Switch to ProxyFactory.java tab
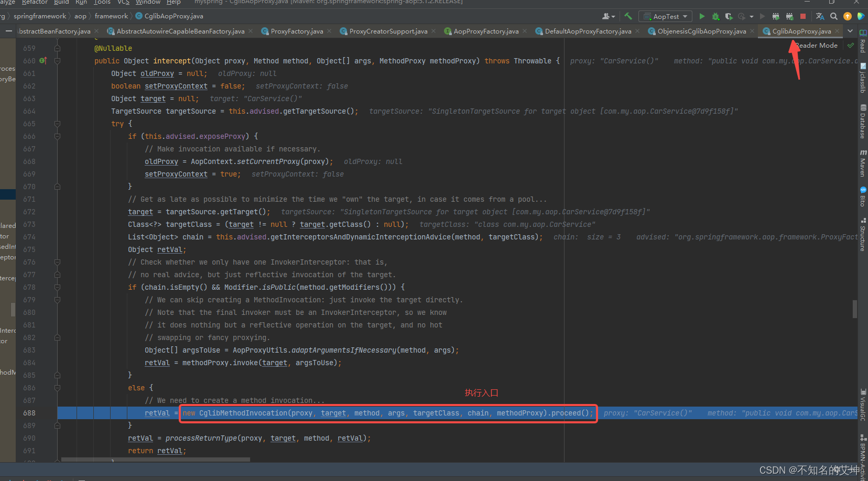This screenshot has width=868, height=481. pos(297,31)
